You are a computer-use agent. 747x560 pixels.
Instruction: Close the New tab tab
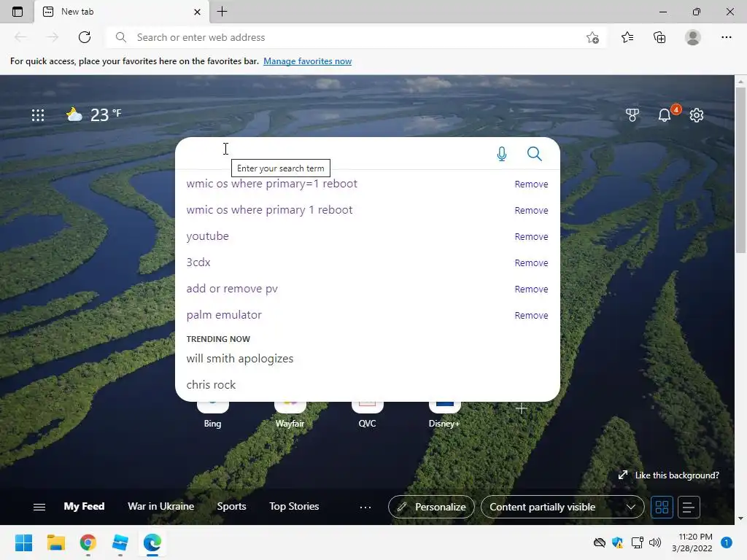click(197, 12)
